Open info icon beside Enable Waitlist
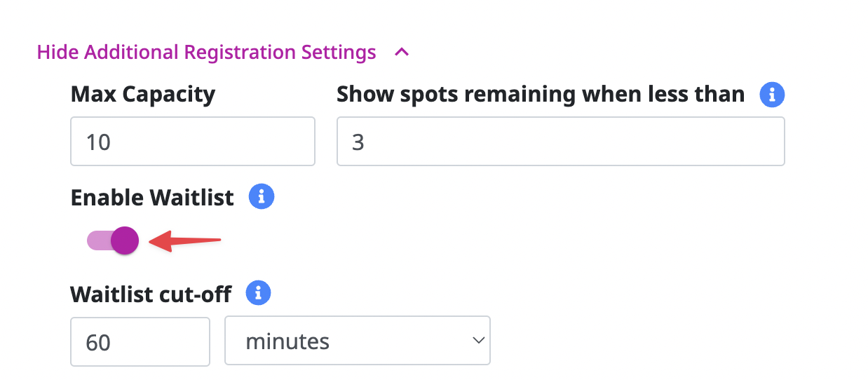 coord(262,197)
